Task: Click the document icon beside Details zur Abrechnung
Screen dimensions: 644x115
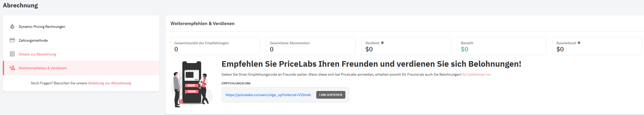Action: coord(12,54)
